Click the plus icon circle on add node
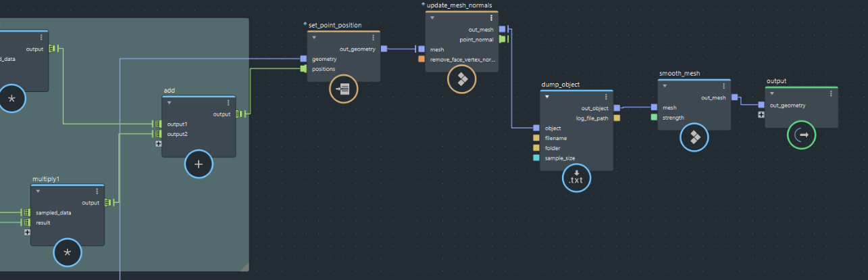The image size is (868, 280). coord(199,164)
